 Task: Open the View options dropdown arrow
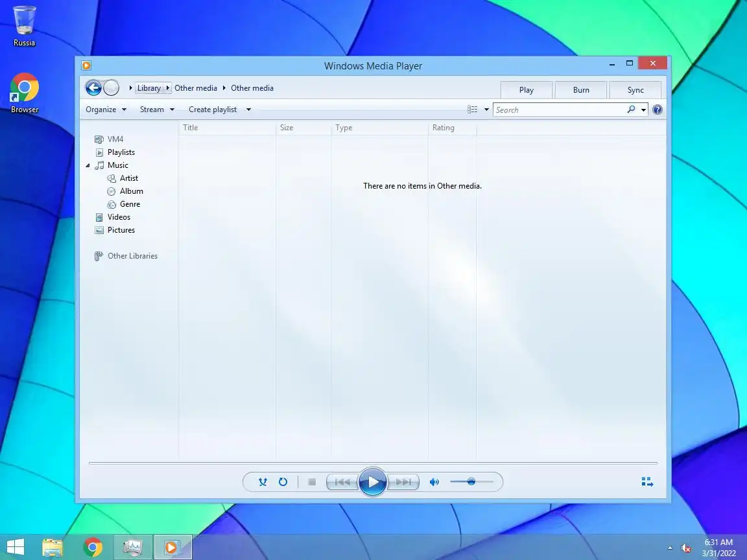(486, 110)
